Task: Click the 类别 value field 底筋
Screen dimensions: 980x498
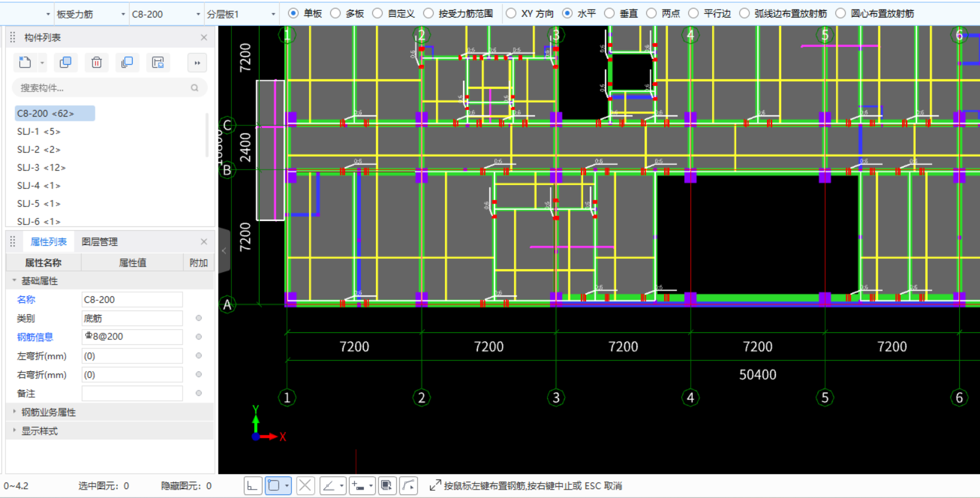Action: (x=132, y=318)
